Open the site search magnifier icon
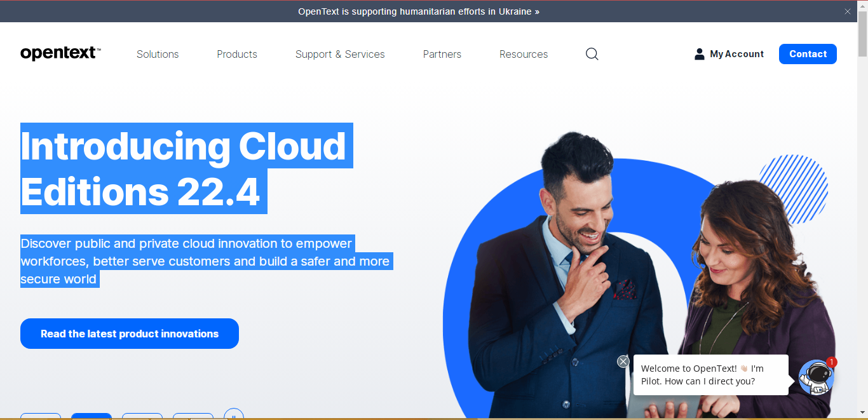Screen dimensions: 868x420 pos(592,54)
